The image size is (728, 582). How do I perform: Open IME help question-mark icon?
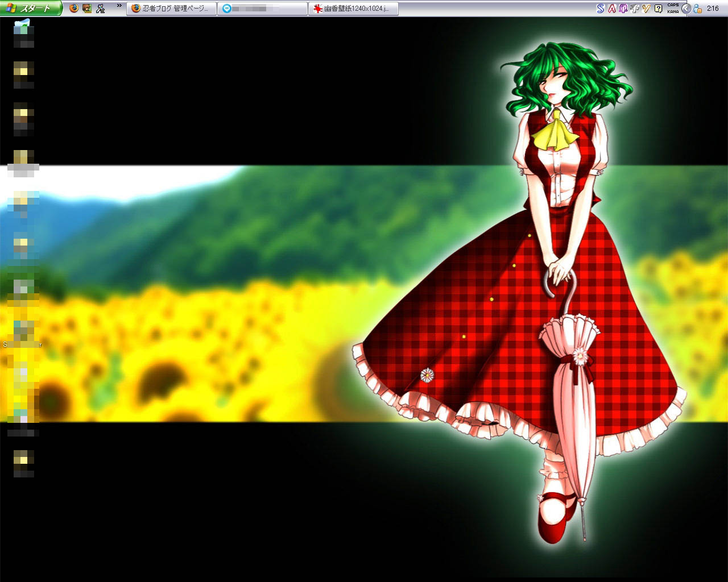pyautogui.click(x=658, y=9)
